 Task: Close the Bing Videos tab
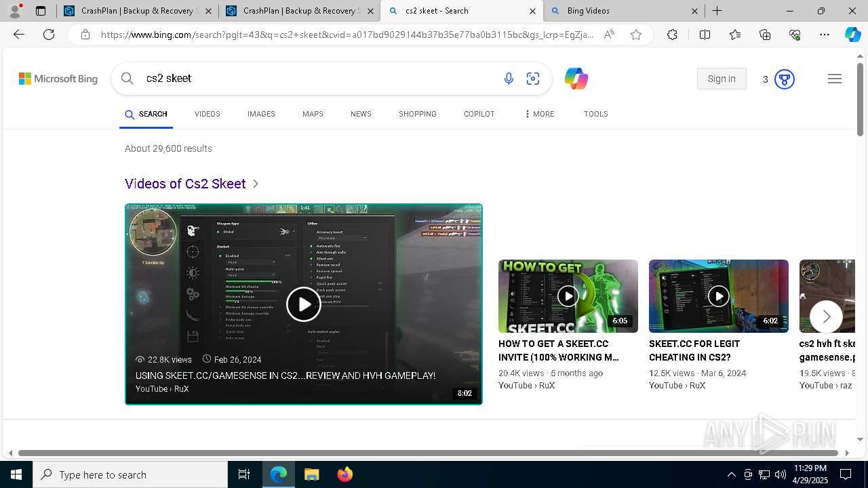pyautogui.click(x=694, y=11)
